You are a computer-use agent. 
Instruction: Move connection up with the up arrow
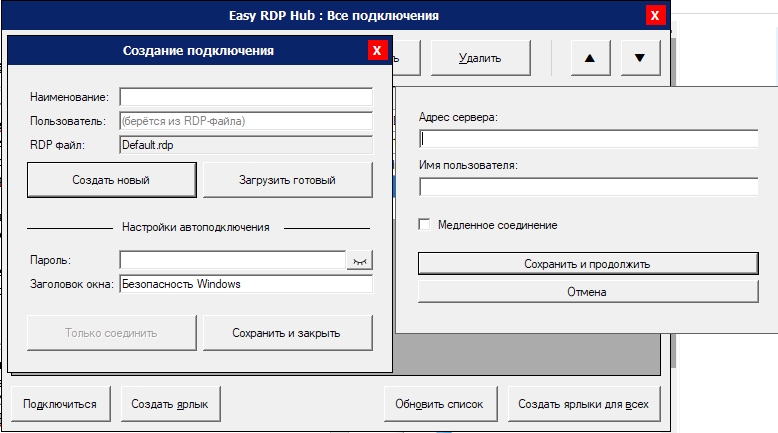590,58
